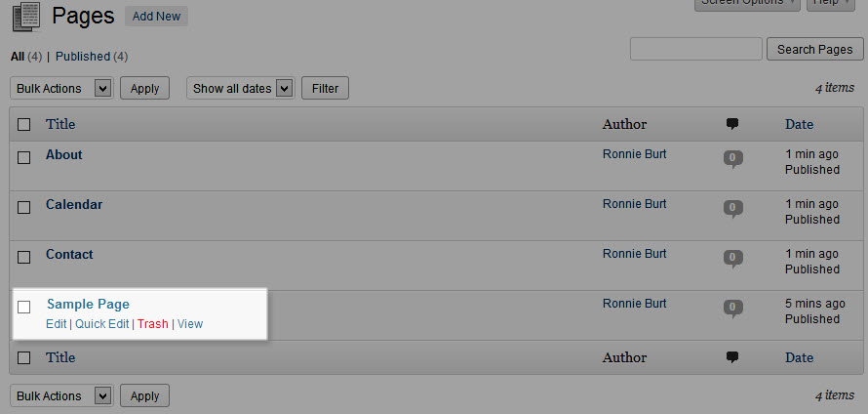The image size is (868, 414).
Task: Toggle the select-all checkbox in the header row
Action: pyautogui.click(x=24, y=124)
